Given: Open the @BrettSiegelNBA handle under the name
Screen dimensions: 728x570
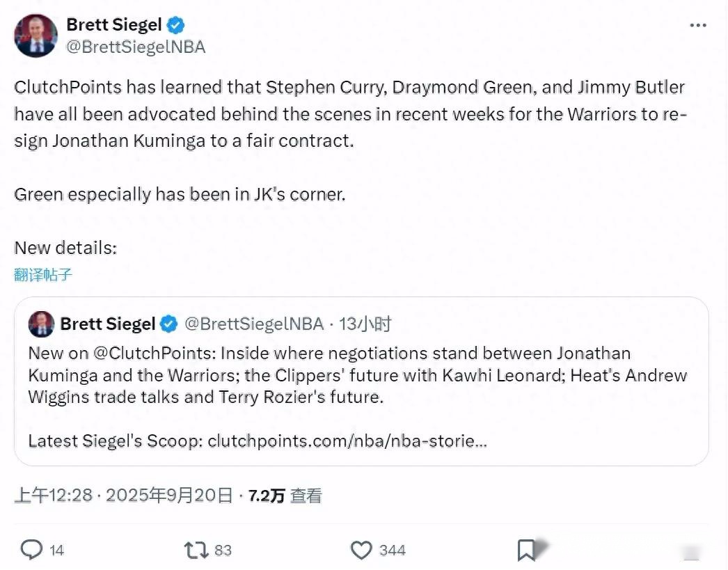Looking at the screenshot, I should [x=136, y=47].
